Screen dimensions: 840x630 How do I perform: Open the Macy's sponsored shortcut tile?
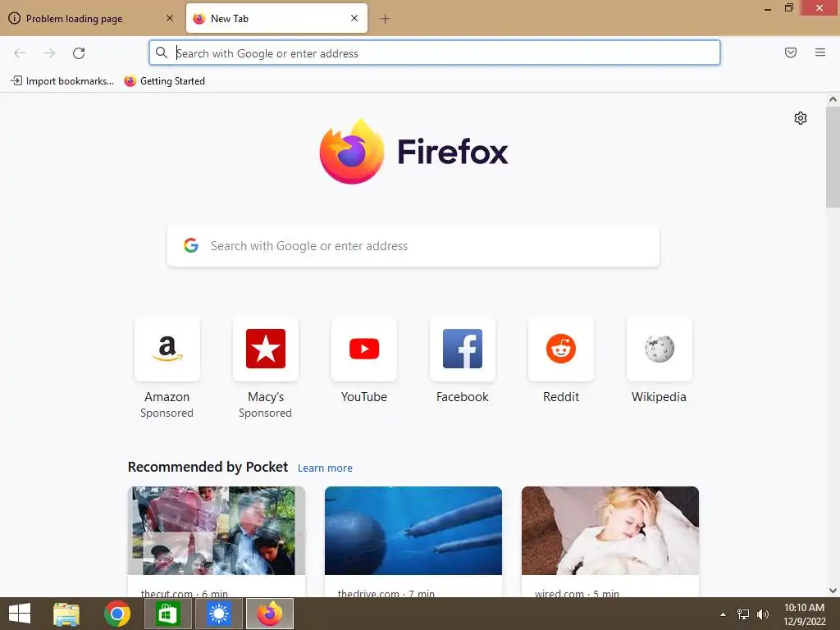pyautogui.click(x=266, y=349)
